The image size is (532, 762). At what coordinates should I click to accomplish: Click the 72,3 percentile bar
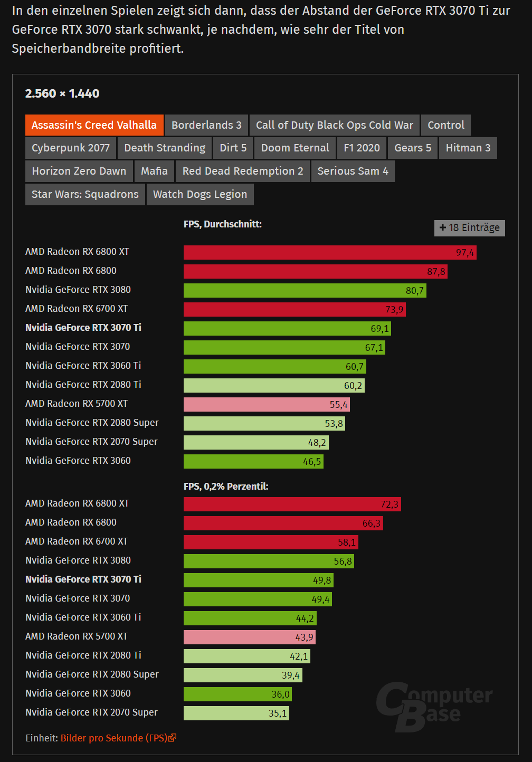tap(292, 504)
